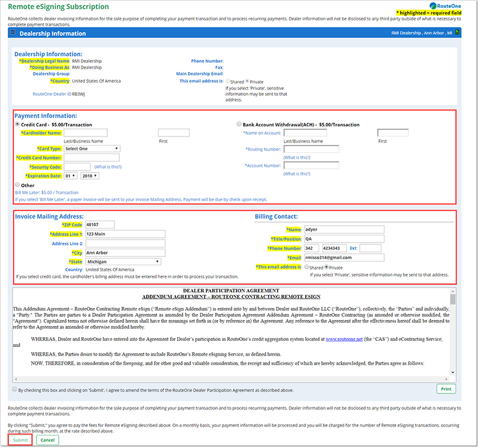This screenshot has height=448, width=479.
Task: Click the Account Number field
Action: tap(311, 165)
